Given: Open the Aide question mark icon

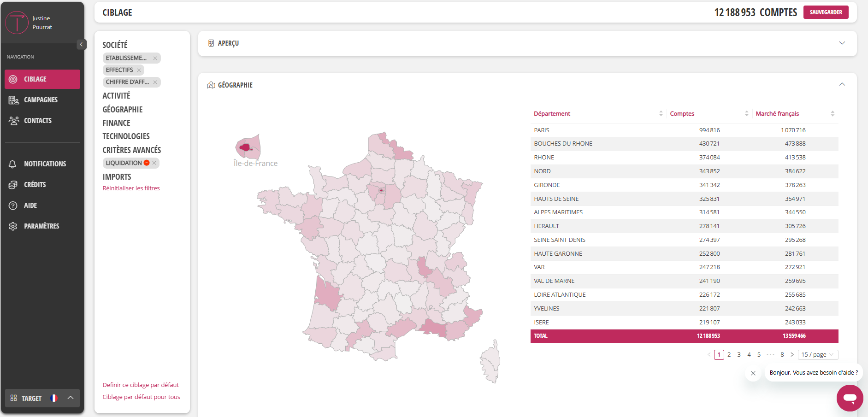Looking at the screenshot, I should [13, 206].
